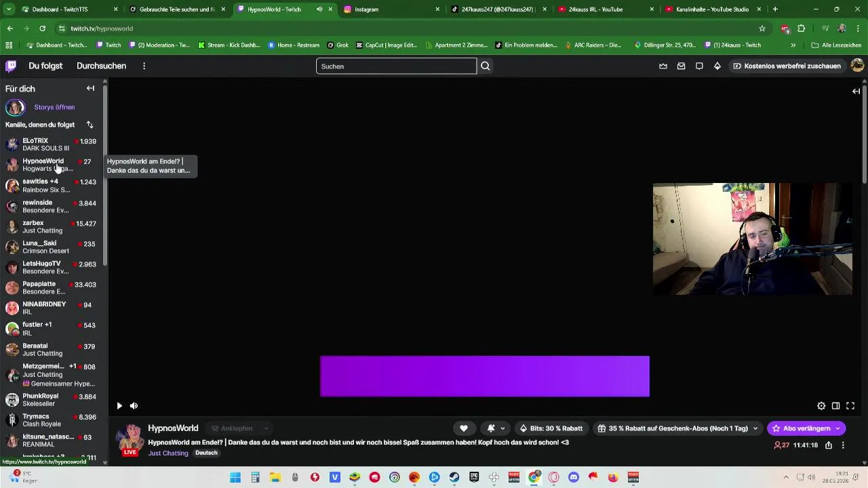
Task: Open new browser tab plus button
Action: pyautogui.click(x=775, y=9)
